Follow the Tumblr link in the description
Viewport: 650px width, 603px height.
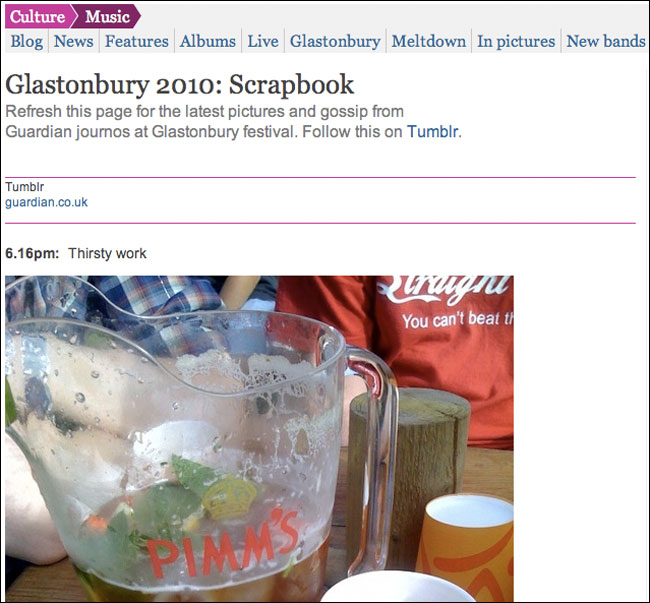pos(433,132)
